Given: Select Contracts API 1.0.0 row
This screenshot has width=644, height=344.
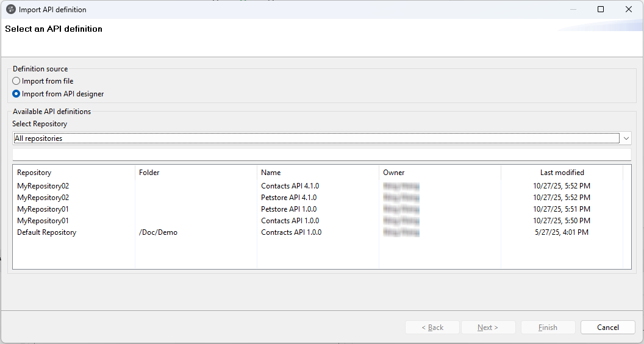Looking at the screenshot, I should pos(322,232).
